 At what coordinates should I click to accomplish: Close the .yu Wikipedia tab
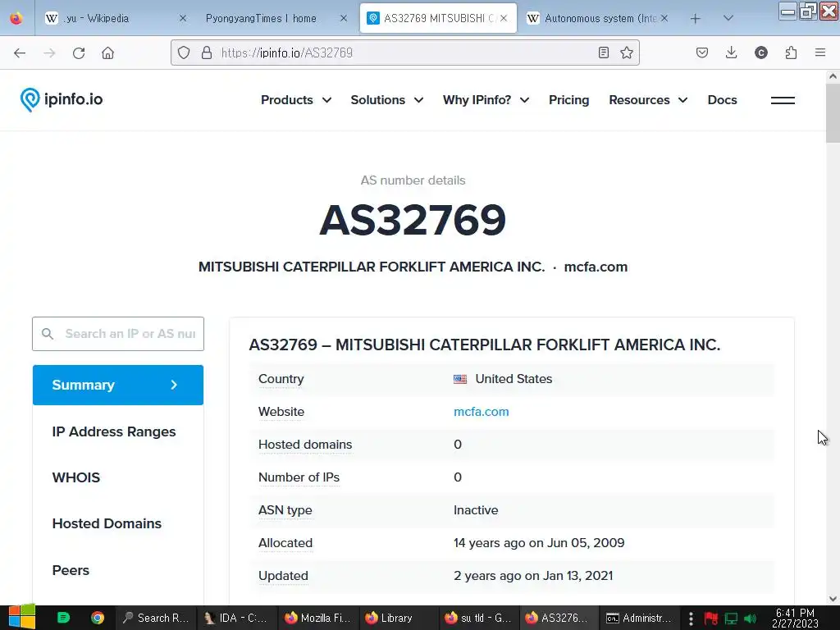point(183,18)
